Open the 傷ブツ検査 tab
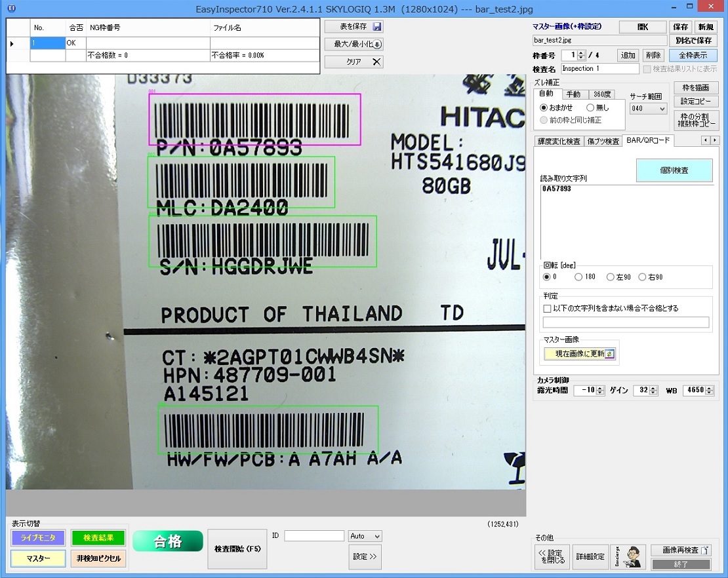Viewport: 728px width, 578px height. 603,141
